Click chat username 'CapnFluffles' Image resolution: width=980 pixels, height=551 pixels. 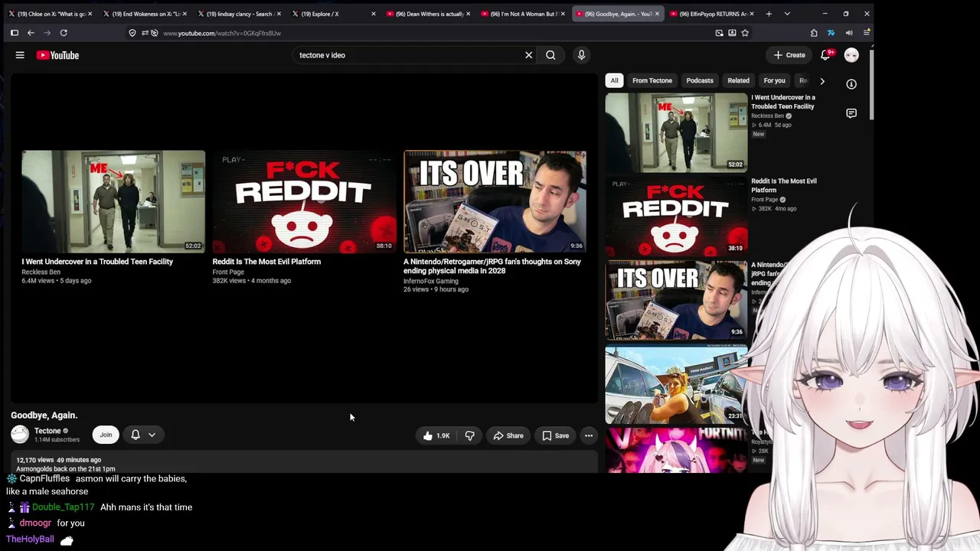(x=44, y=478)
